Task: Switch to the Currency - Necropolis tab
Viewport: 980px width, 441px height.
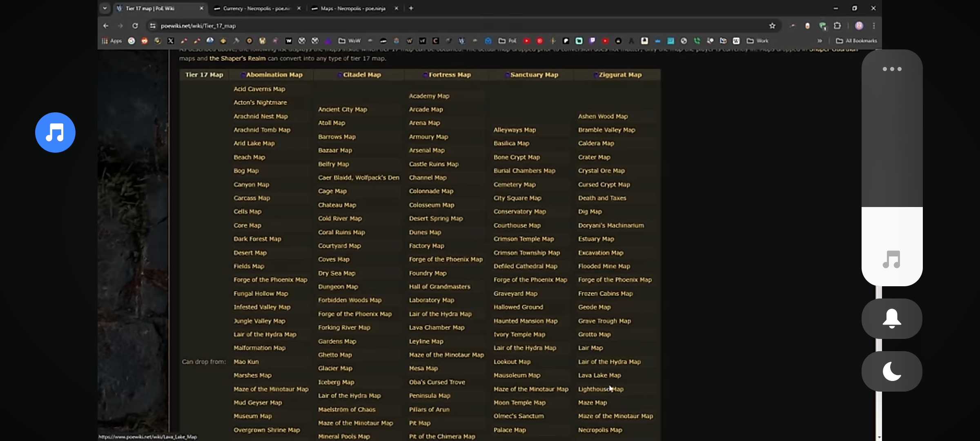Action: coord(256,8)
